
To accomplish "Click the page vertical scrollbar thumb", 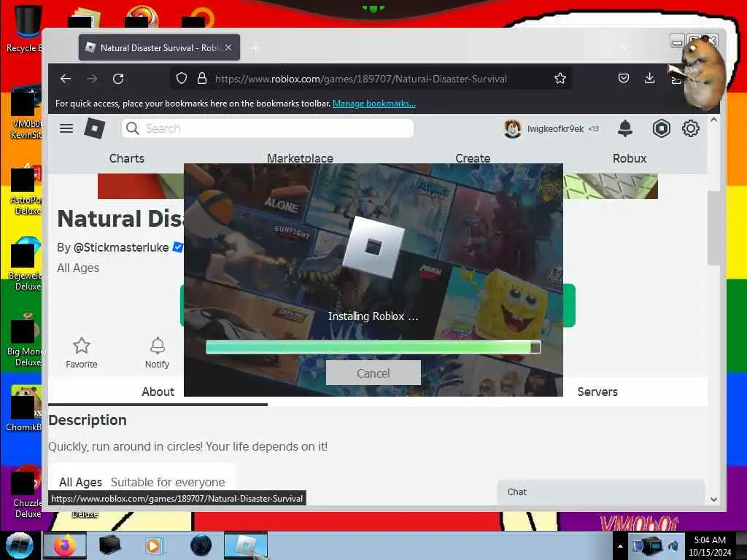I will pyautogui.click(x=713, y=227).
